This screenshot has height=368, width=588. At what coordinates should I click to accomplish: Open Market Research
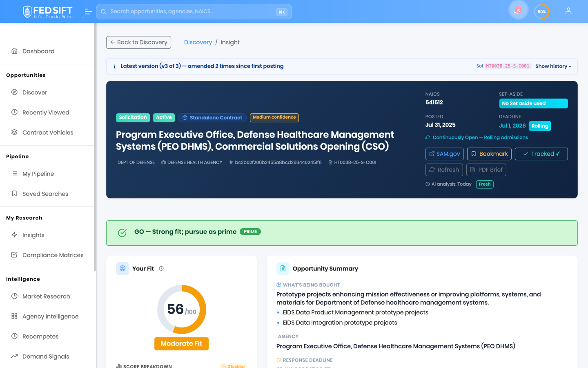coord(47,296)
